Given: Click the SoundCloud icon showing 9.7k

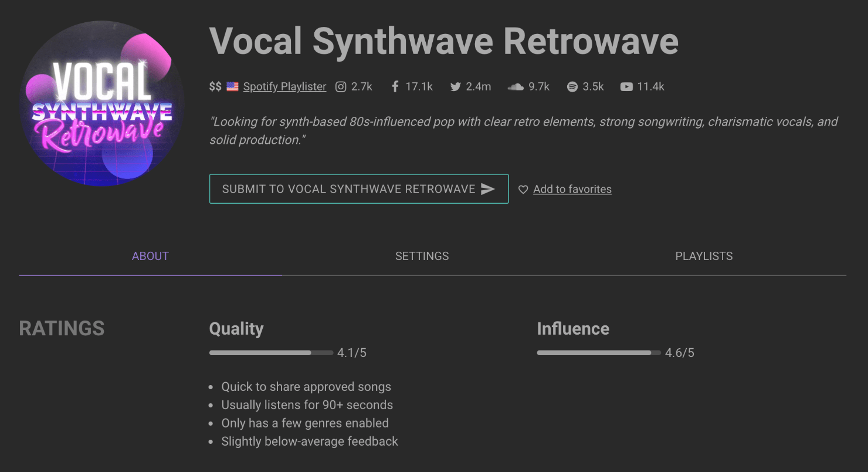Looking at the screenshot, I should [x=516, y=86].
